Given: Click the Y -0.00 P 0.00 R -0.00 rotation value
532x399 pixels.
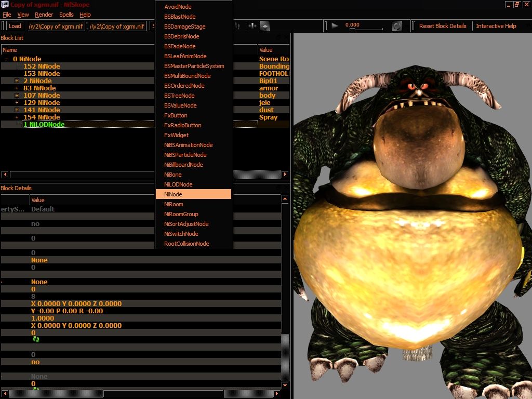Looking at the screenshot, I should pyautogui.click(x=67, y=311).
